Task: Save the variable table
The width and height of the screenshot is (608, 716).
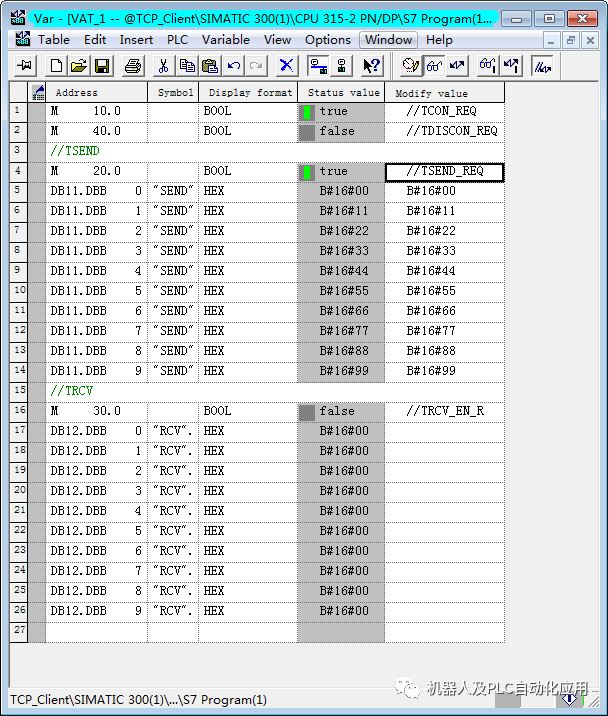Action: [x=101, y=66]
